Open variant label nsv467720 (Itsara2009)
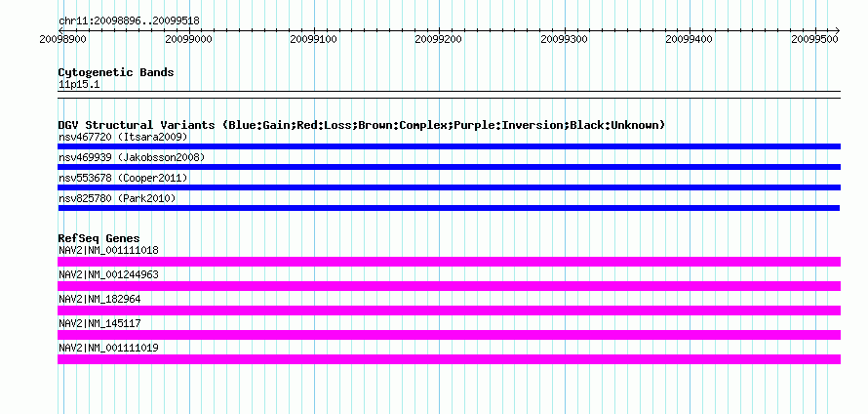The image size is (868, 414). tap(123, 137)
